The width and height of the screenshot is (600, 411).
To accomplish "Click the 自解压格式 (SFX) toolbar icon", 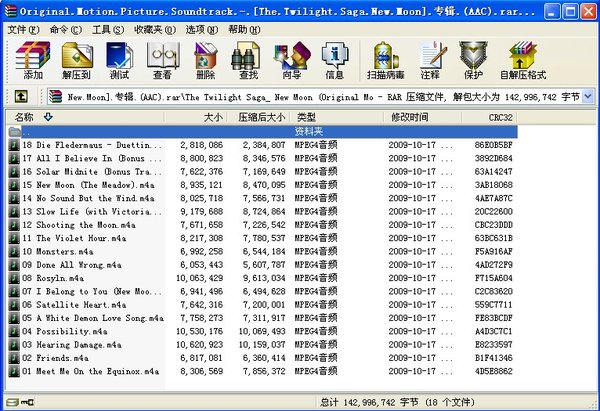I will (523, 60).
